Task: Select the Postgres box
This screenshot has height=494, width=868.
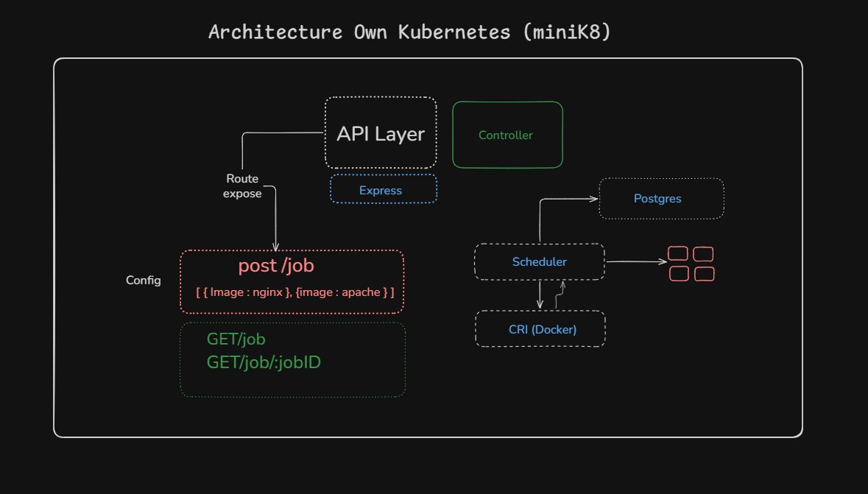Action: (x=662, y=198)
